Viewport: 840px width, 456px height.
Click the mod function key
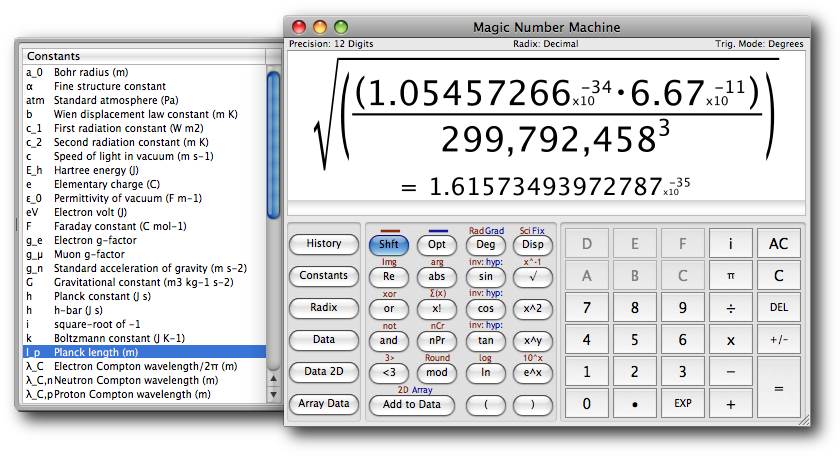(437, 372)
